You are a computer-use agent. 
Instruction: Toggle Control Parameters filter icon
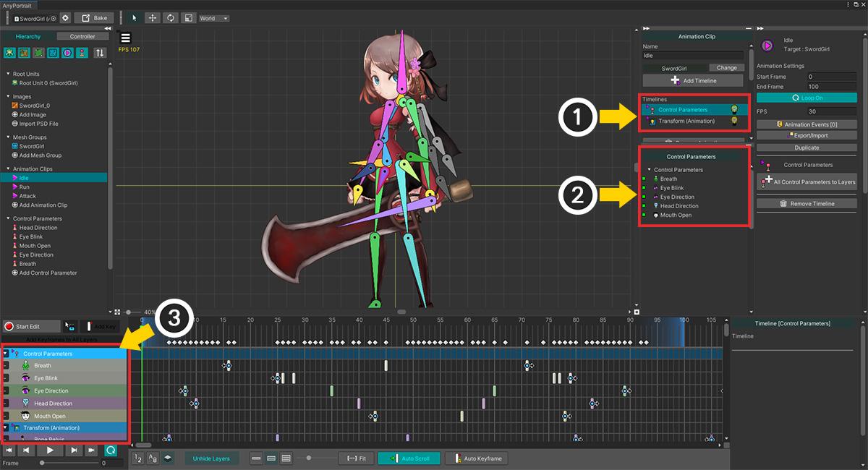[81, 53]
